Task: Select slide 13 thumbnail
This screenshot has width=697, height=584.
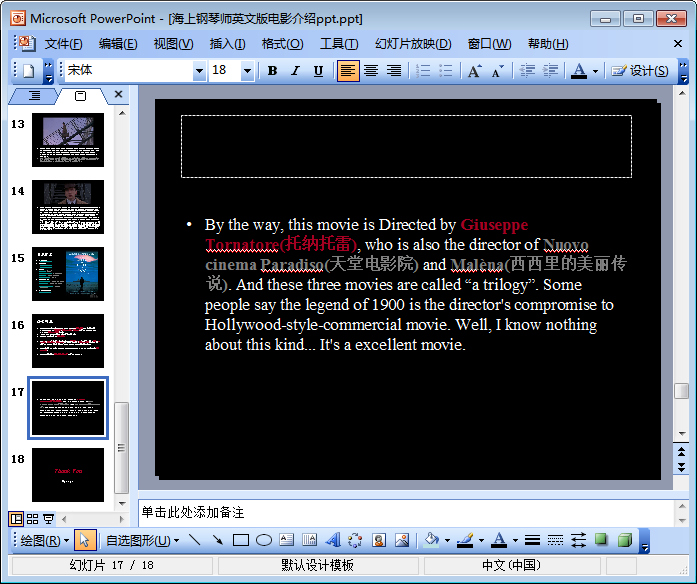Action: tap(68, 140)
